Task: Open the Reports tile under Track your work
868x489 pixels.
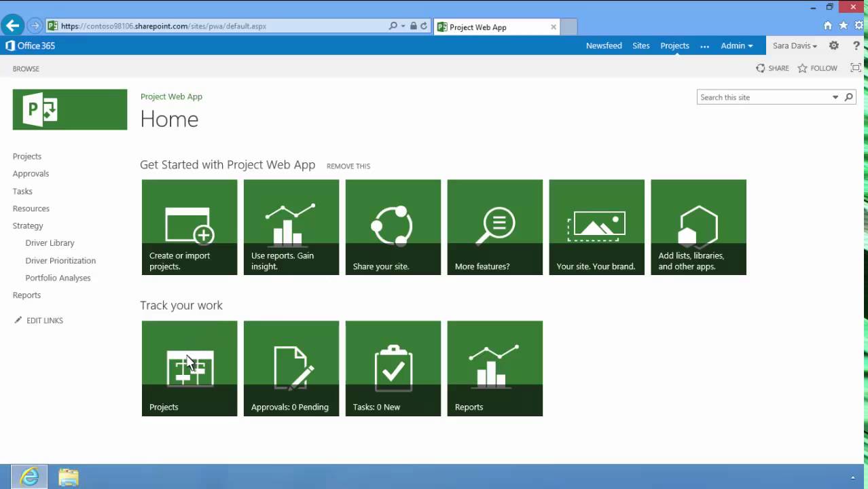Action: tap(495, 368)
